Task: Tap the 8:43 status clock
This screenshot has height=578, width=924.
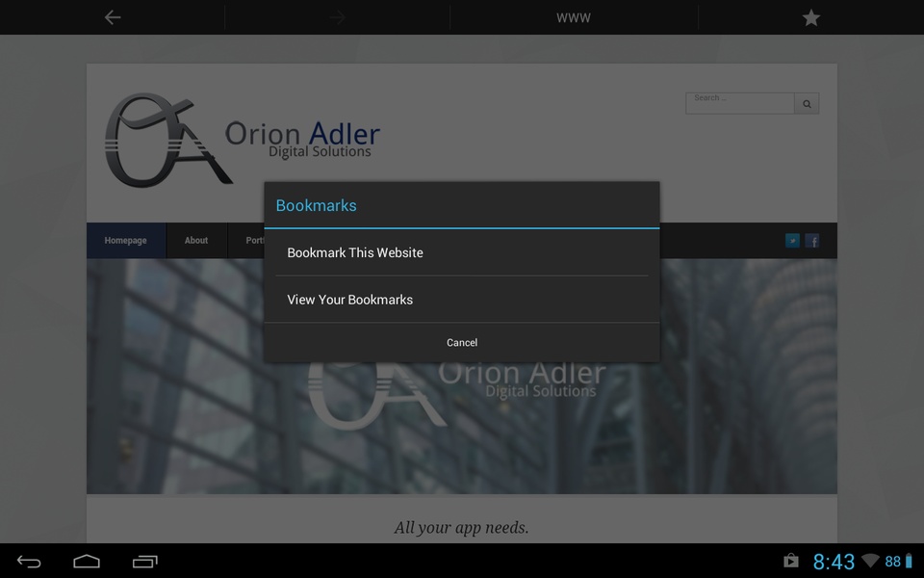Action: (x=834, y=562)
